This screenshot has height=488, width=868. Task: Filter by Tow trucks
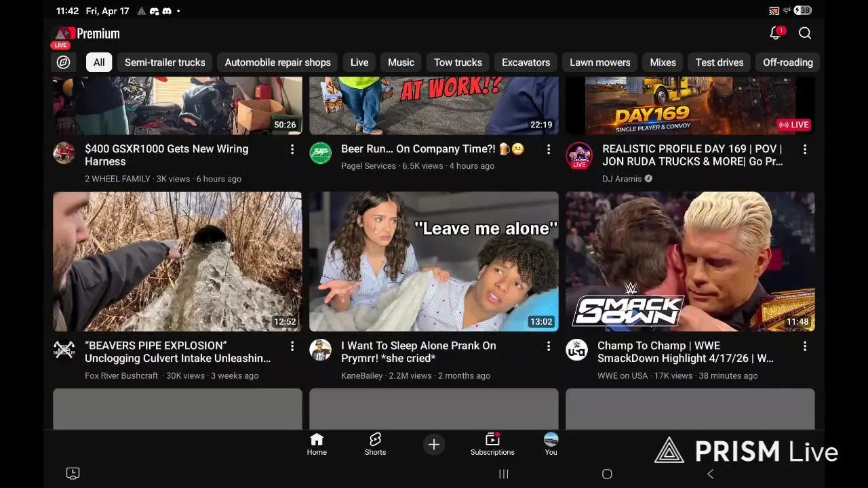coord(458,62)
